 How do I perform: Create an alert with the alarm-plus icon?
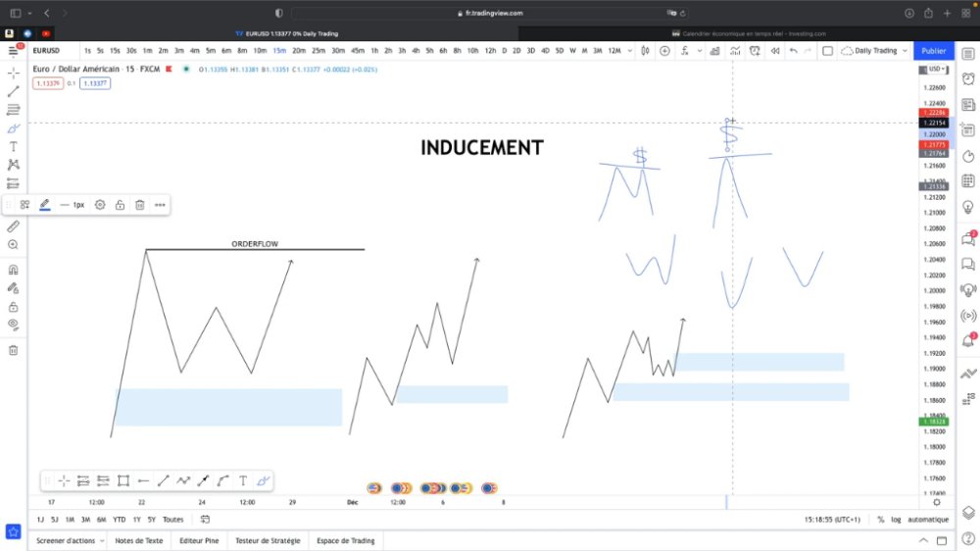coord(755,51)
